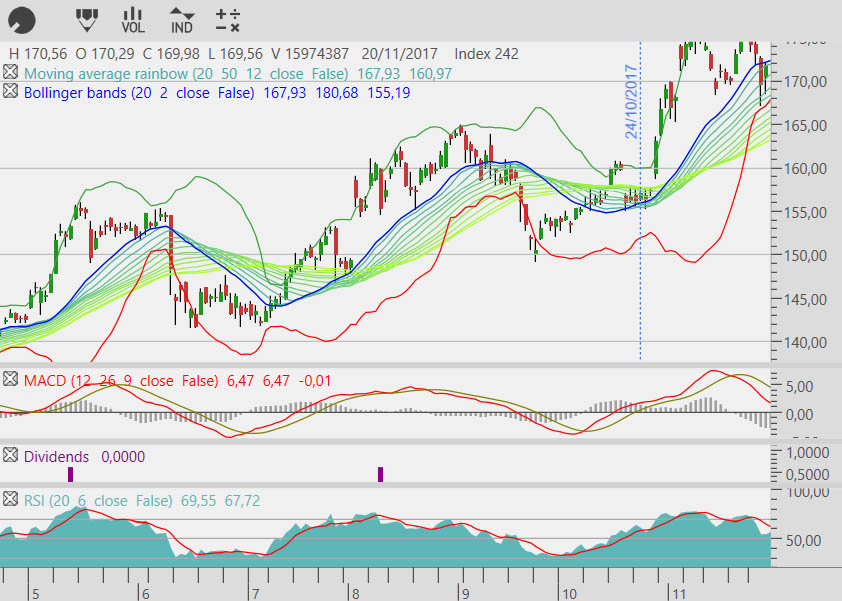Click the second purple dividend marker
This screenshot has height=601, width=842.
coord(381,474)
